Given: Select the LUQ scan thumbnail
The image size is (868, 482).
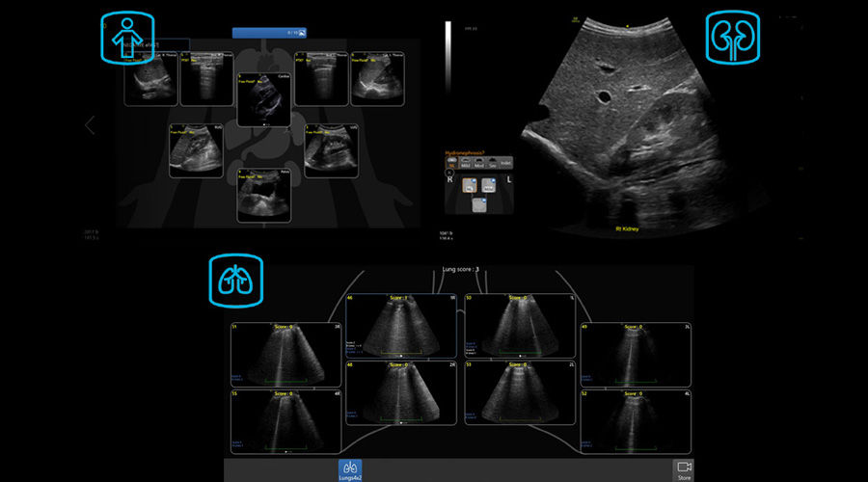Looking at the screenshot, I should pyautogui.click(x=332, y=150).
